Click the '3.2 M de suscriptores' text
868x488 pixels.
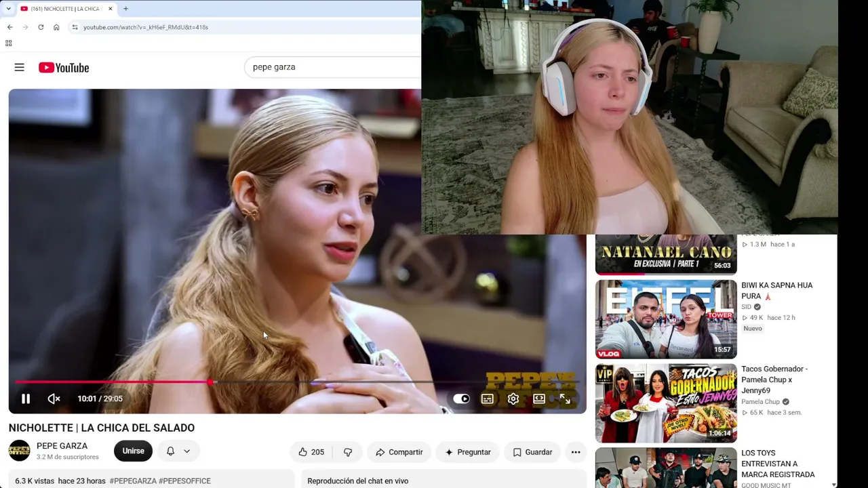pos(68,457)
